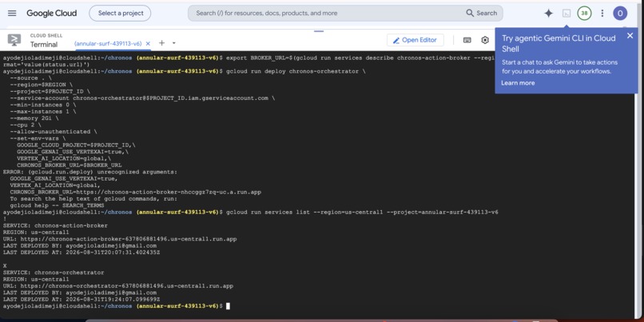Click the chronos-orchestrator run.app URL
The image size is (644, 322).
[x=127, y=286]
